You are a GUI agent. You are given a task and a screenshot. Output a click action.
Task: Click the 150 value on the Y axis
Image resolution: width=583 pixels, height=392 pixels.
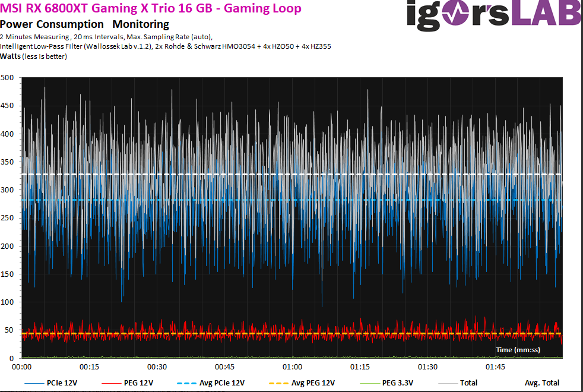point(7,274)
